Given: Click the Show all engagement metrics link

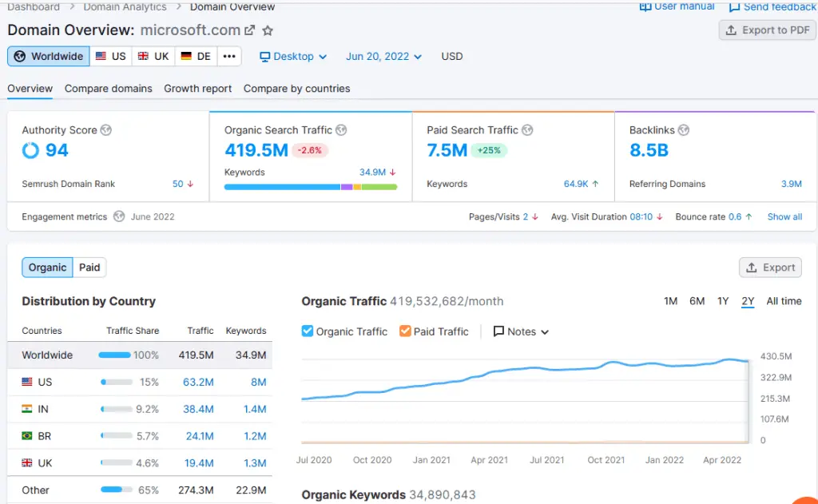Looking at the screenshot, I should point(784,216).
